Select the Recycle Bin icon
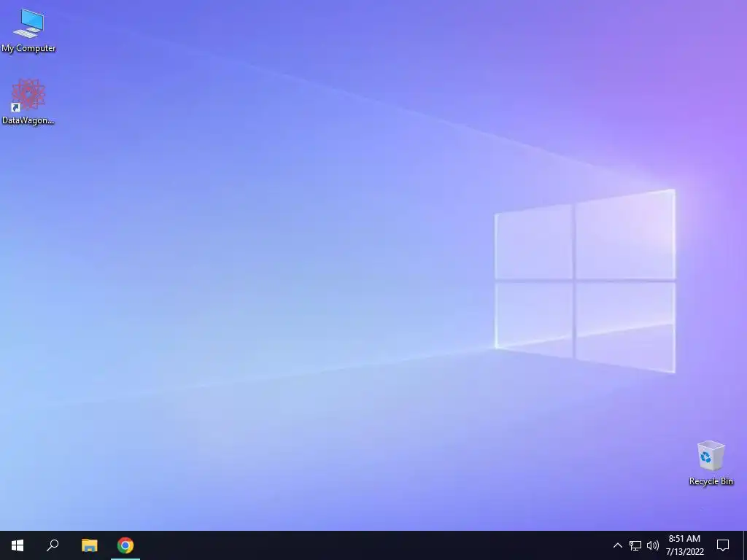 pos(711,463)
